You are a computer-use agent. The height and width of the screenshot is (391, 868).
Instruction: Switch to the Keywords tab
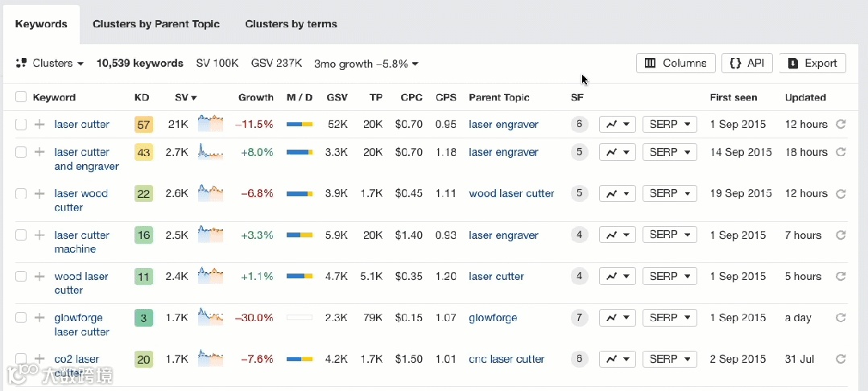(x=42, y=24)
